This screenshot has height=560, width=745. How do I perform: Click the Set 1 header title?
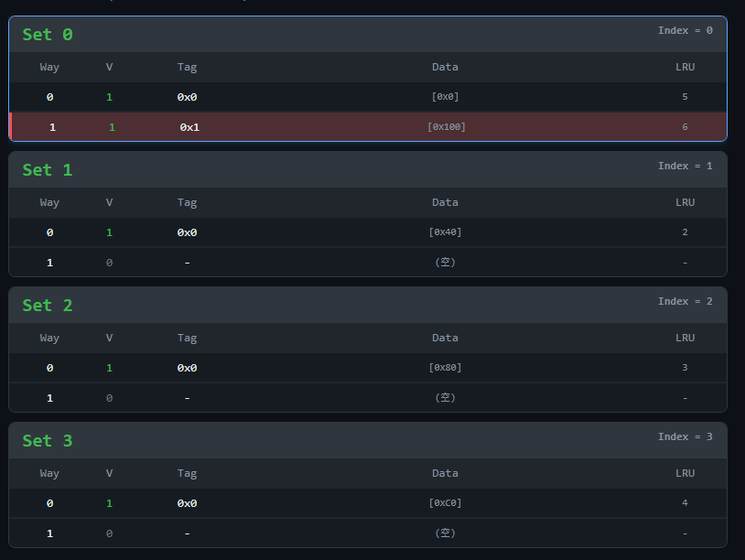(48, 170)
